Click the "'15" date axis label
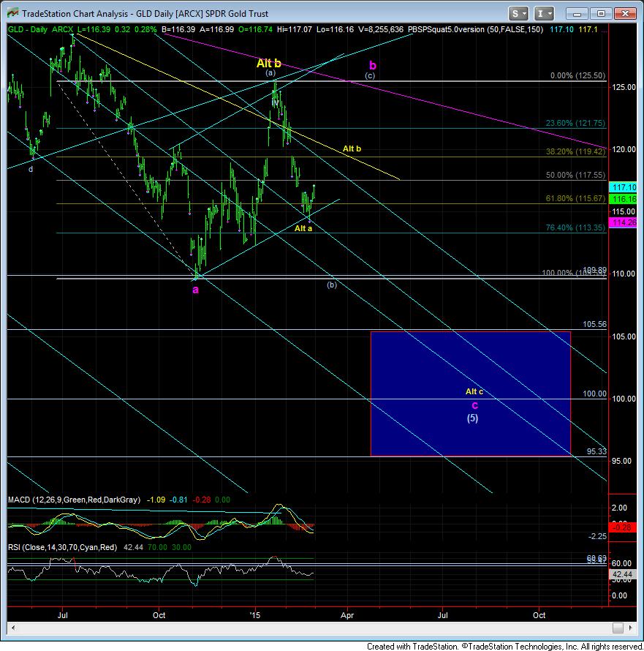 (x=255, y=615)
